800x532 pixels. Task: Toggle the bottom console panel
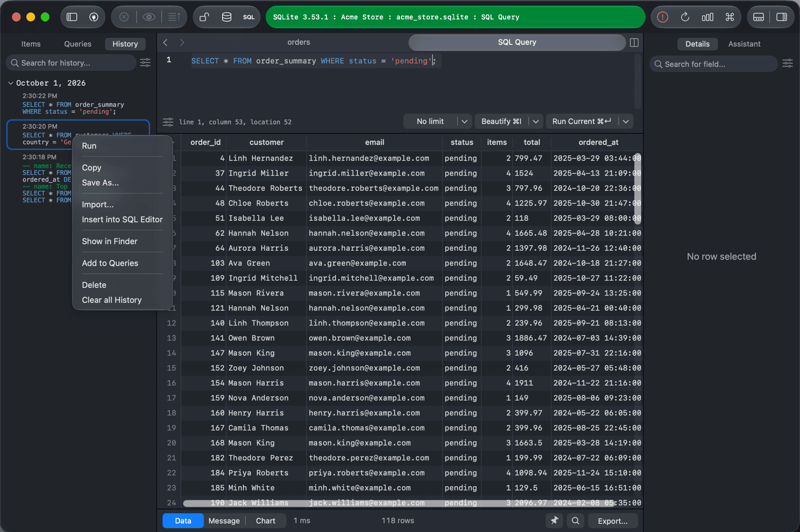pos(758,17)
